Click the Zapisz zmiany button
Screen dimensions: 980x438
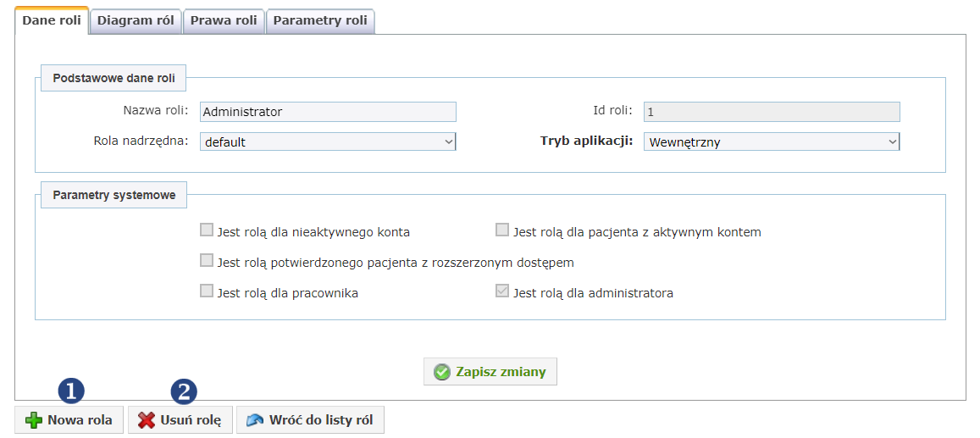(x=490, y=373)
